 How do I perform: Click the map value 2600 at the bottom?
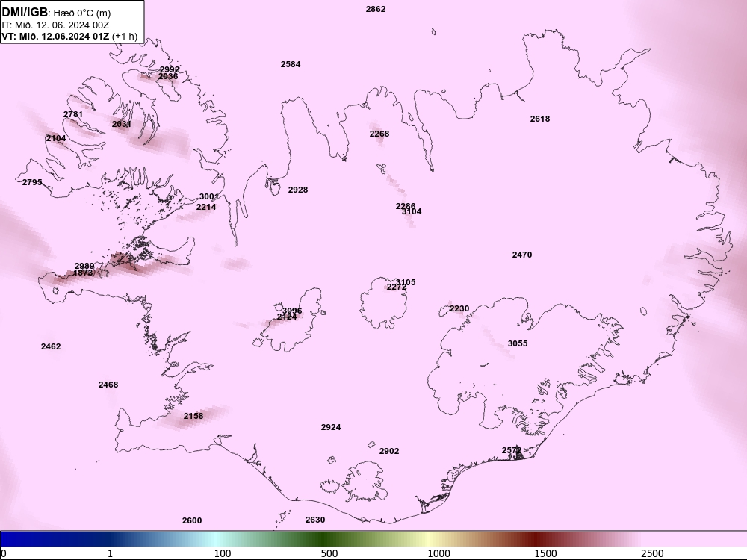(191, 520)
